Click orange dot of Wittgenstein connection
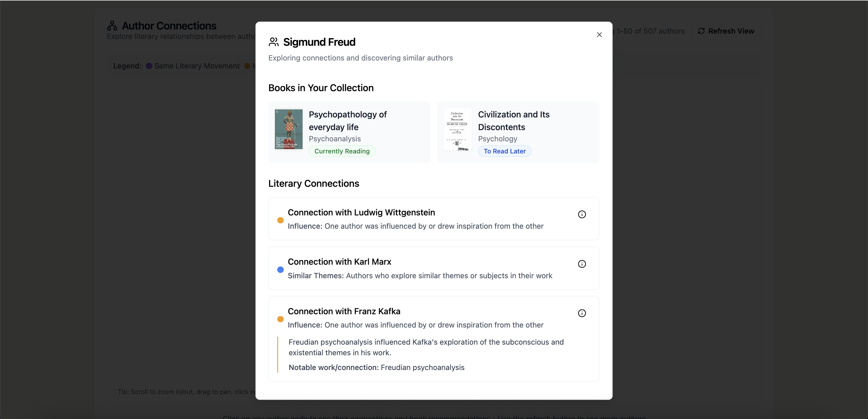This screenshot has width=868, height=419. point(280,220)
